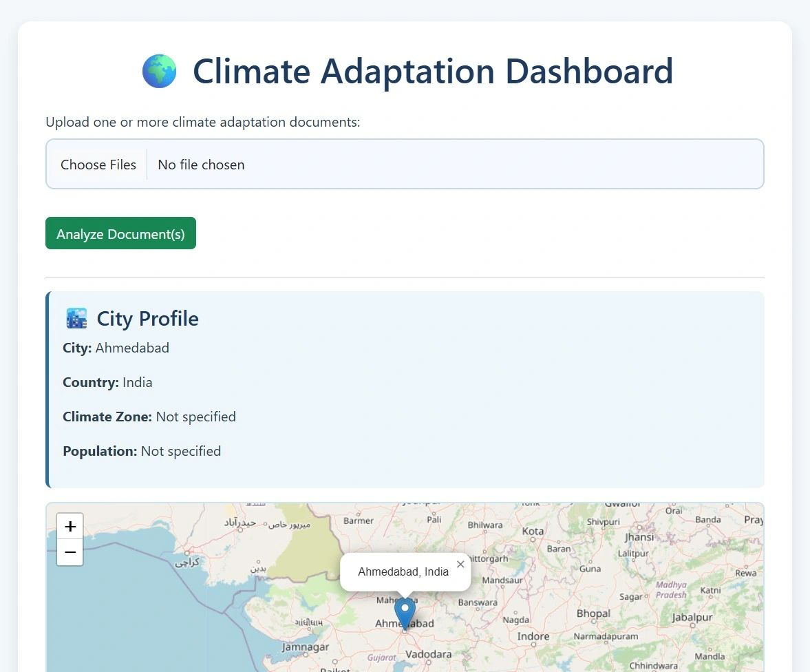Click Shivpuri label on the map

coord(604,522)
